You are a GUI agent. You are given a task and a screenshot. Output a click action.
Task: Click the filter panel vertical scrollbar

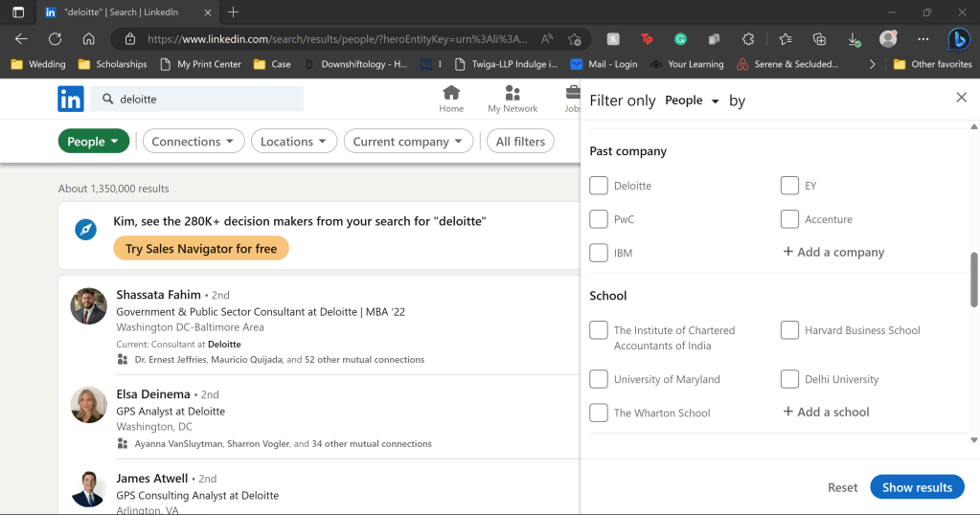point(974,280)
